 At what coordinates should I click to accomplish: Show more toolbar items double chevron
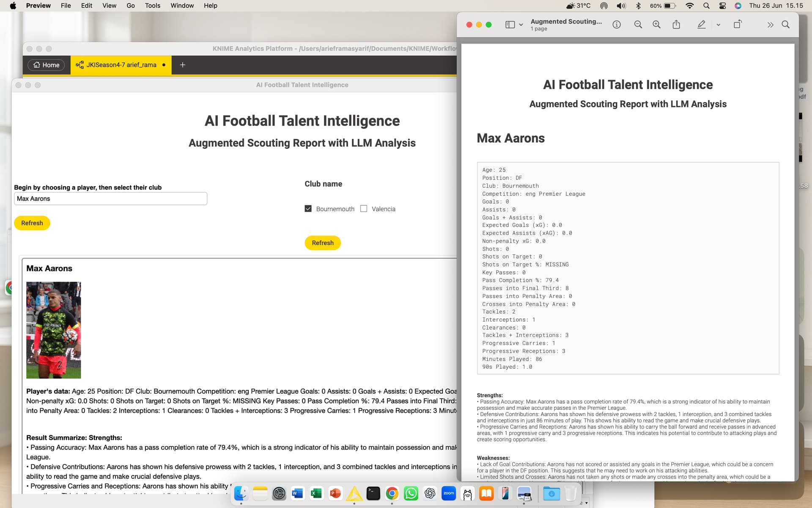(x=770, y=25)
